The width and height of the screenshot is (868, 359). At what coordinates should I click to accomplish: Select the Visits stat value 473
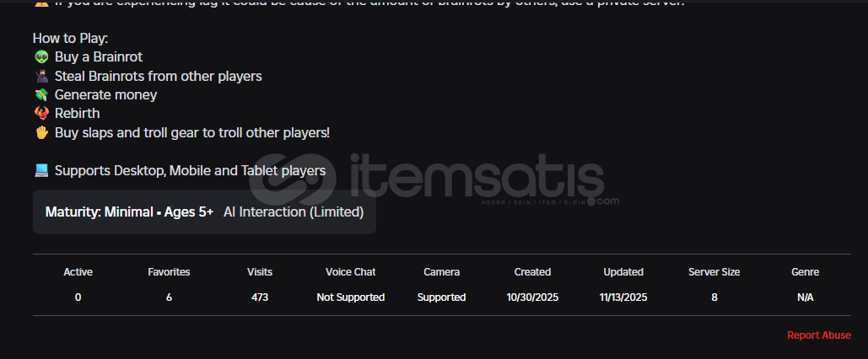point(260,297)
